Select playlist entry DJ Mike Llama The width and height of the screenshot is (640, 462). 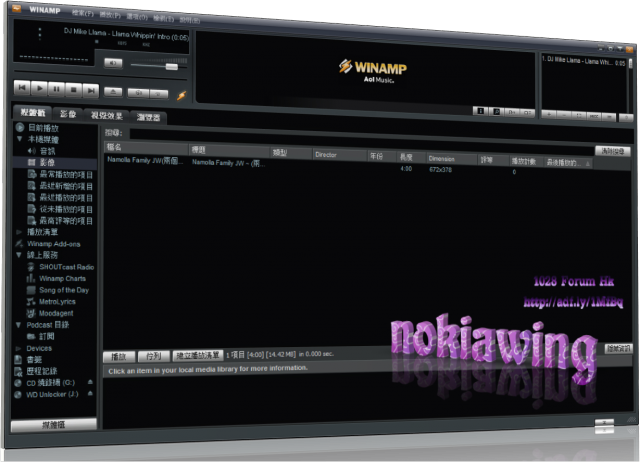584,61
